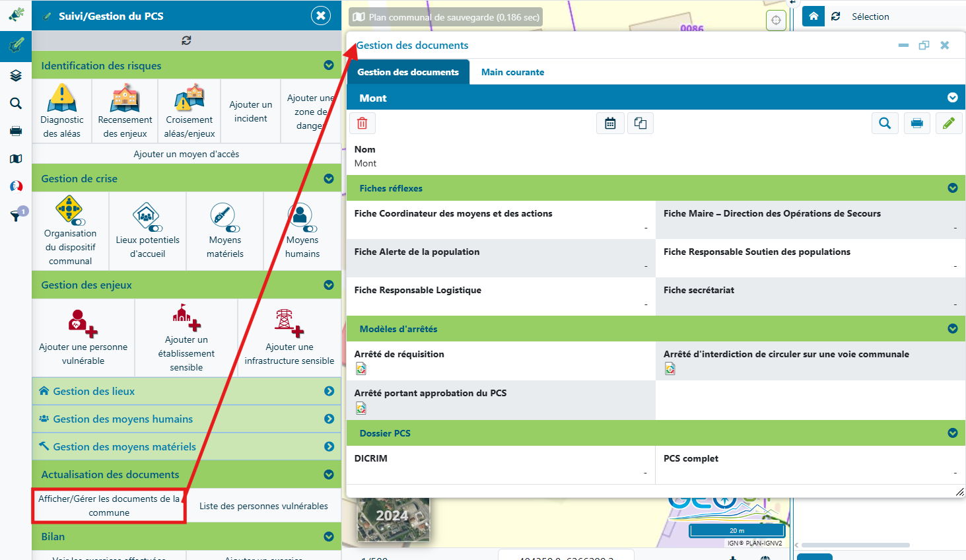This screenshot has width=966, height=560.
Task: Print the document via blue printer icon
Action: 916,123
